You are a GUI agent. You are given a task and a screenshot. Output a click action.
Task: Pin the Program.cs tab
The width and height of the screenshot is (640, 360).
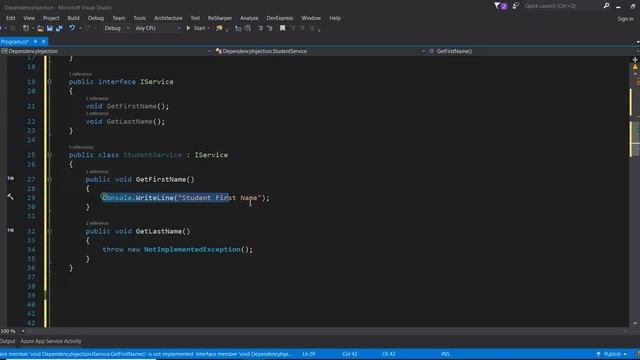pos(36,42)
